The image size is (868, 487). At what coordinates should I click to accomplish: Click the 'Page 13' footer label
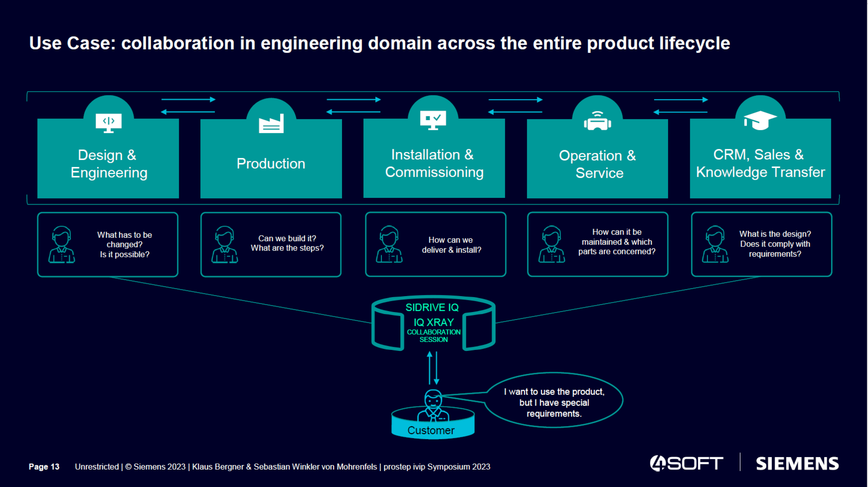pos(44,467)
